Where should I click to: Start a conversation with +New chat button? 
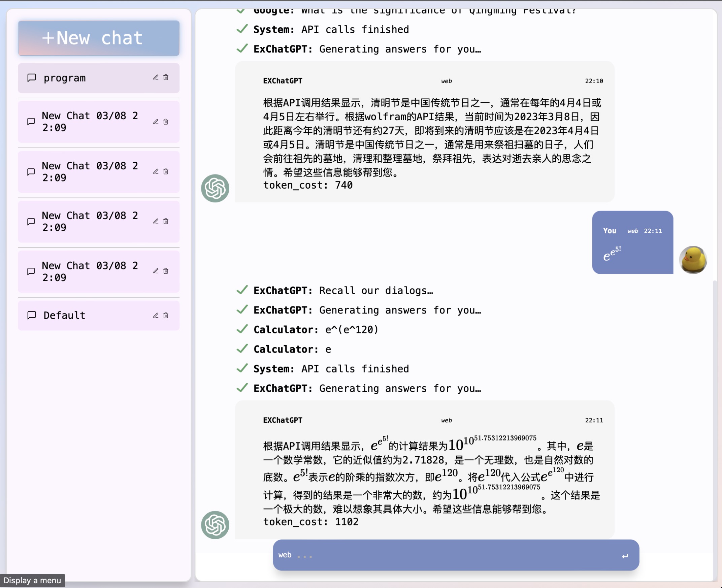tap(99, 38)
